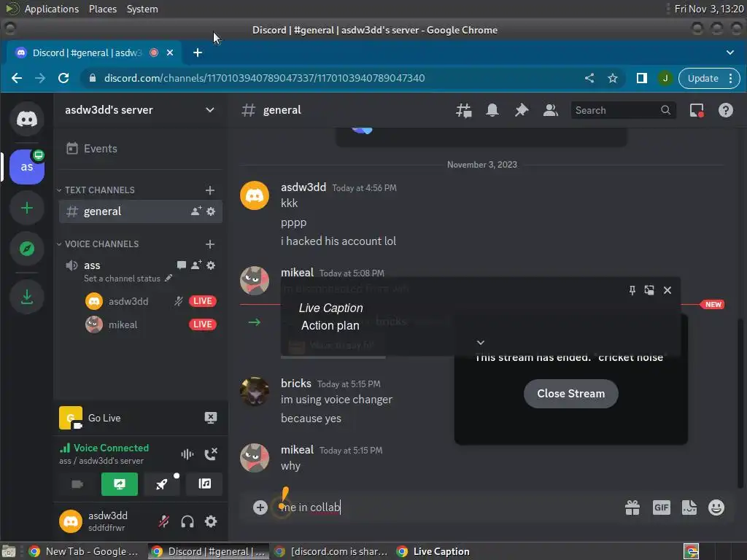Select the ass voice channel
The image size is (747, 560).
tap(92, 265)
